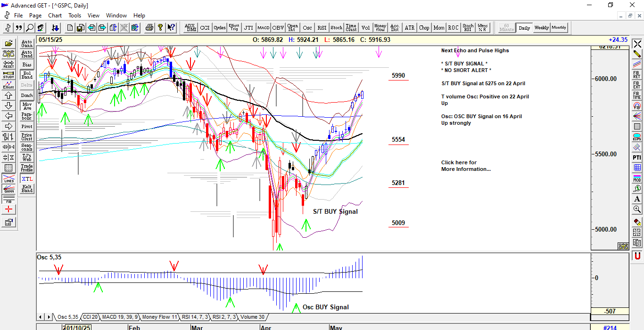The height and width of the screenshot is (330, 644).
Task: Click the Elliott Trig indicator button
Action: coord(234,28)
